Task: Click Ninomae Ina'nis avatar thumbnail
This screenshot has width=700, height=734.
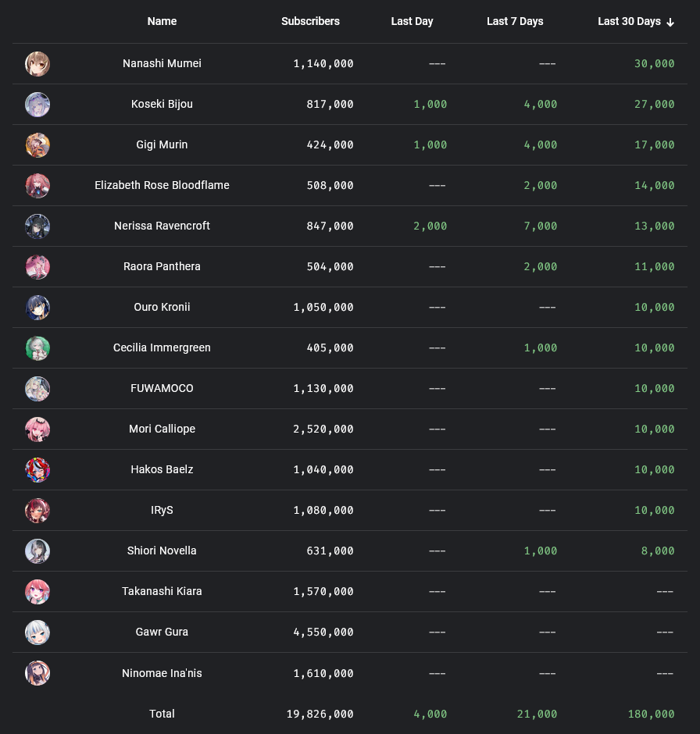Action: (37, 673)
